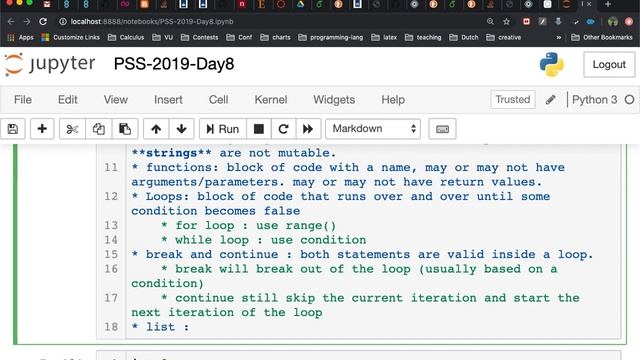Open the Conf bookmarks folder

[x=239, y=38]
